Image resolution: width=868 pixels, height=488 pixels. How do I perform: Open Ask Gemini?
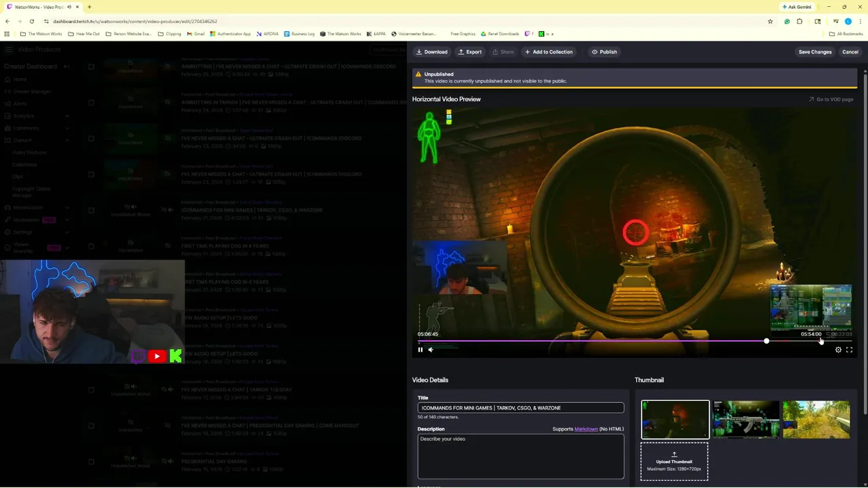pos(797,7)
